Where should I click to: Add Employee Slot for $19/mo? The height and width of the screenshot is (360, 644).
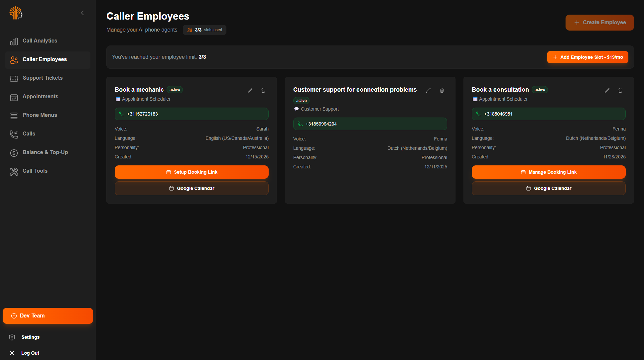(x=587, y=57)
